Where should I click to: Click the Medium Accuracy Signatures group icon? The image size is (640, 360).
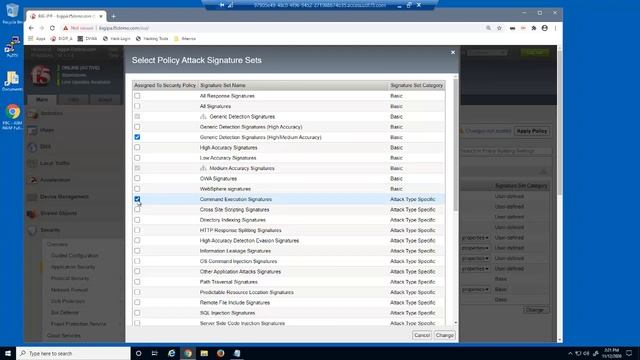(x=203, y=168)
